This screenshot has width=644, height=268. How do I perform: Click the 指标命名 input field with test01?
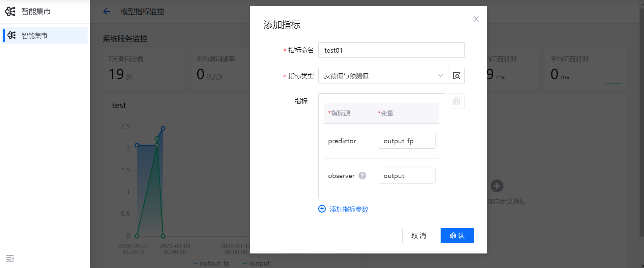391,50
